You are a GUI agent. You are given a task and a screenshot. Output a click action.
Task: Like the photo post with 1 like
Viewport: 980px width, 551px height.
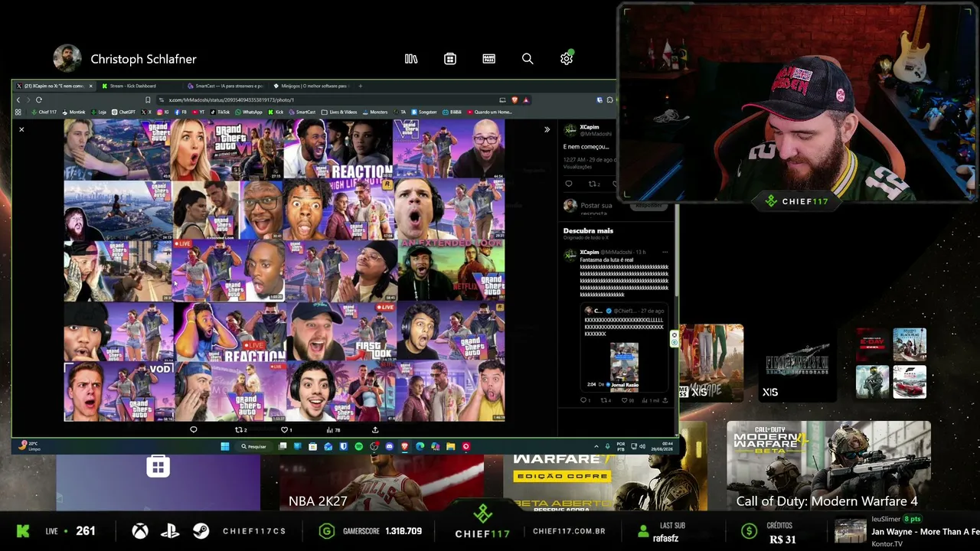[x=286, y=430]
